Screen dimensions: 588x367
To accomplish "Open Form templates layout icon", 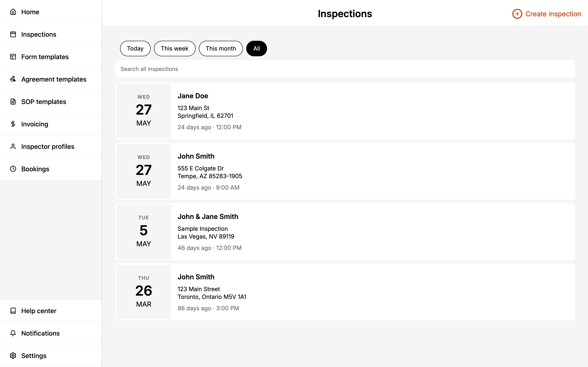I will coord(13,57).
